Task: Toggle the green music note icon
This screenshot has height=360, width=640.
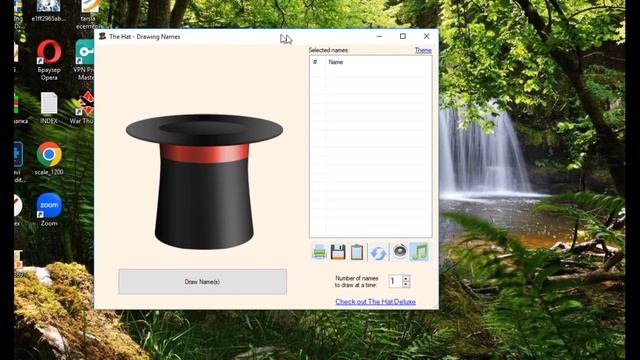Action: click(x=419, y=251)
